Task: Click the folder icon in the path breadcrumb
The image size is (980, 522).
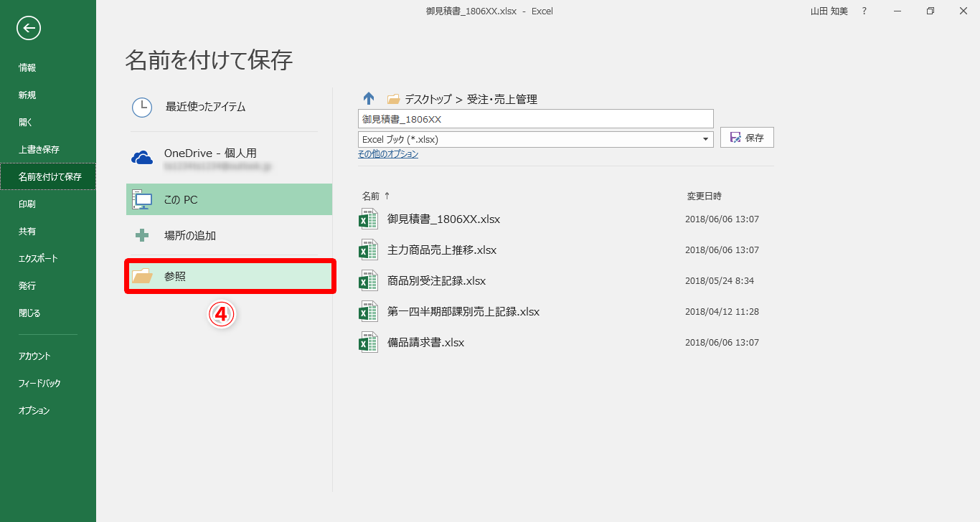Action: [393, 100]
